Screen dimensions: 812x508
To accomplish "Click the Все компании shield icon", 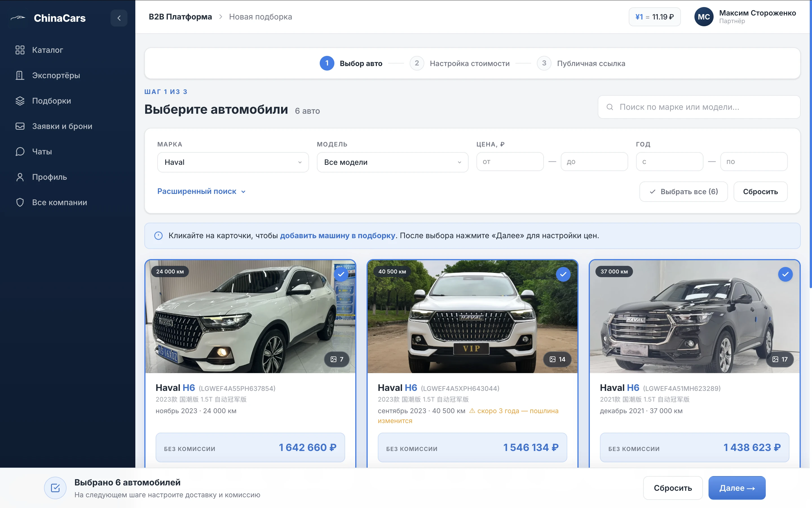I will (20, 202).
